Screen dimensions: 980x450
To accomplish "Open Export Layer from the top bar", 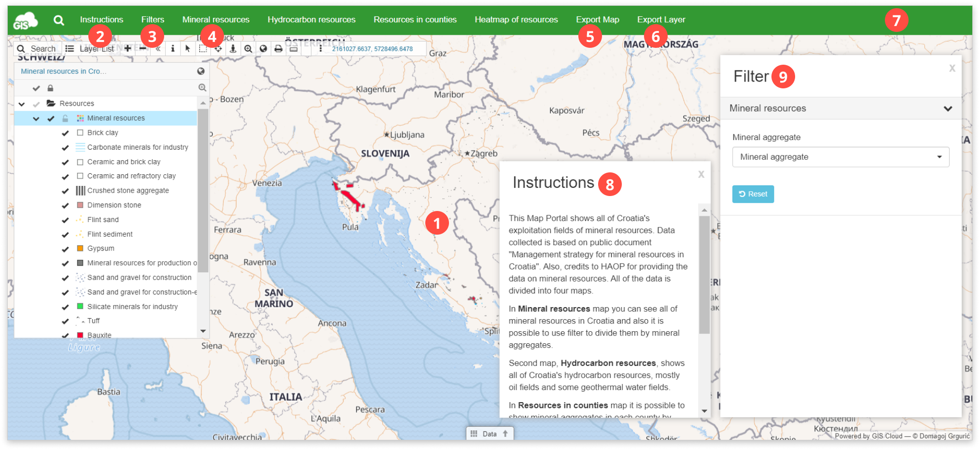I will point(660,19).
